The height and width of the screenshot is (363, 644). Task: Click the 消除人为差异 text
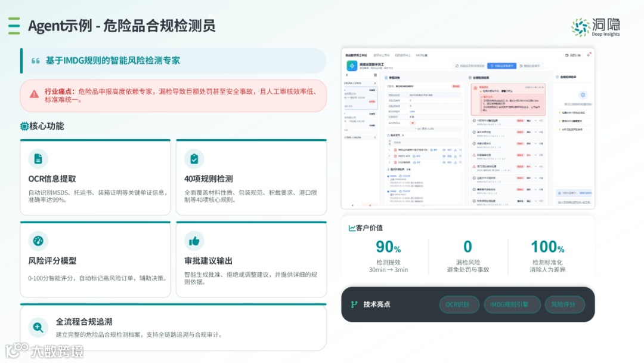click(x=547, y=270)
